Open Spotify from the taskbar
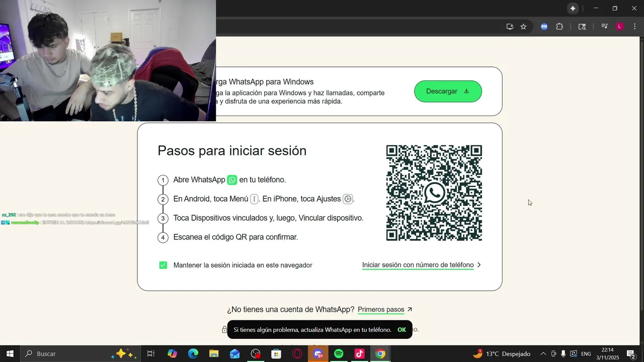The image size is (644, 362). click(339, 353)
